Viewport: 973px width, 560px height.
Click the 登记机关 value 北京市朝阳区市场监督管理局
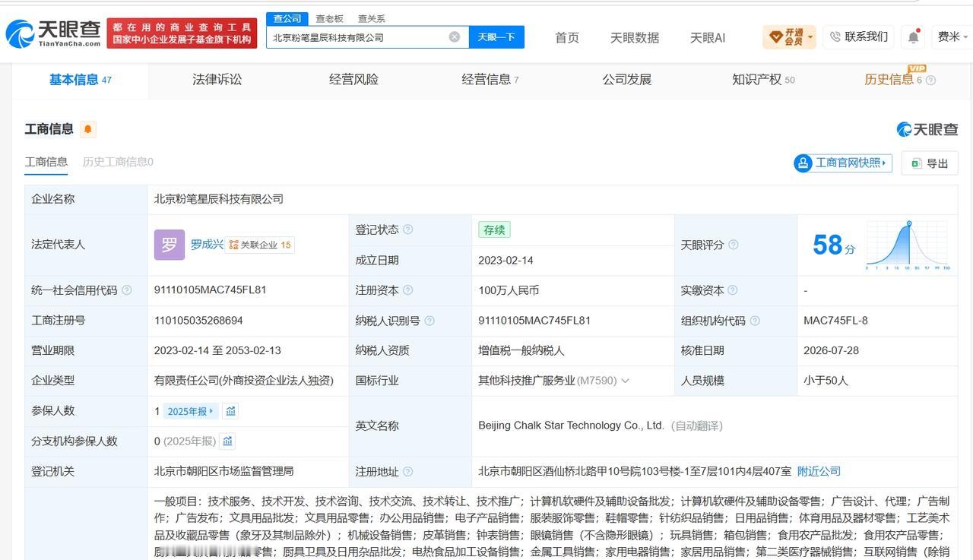tap(223, 472)
